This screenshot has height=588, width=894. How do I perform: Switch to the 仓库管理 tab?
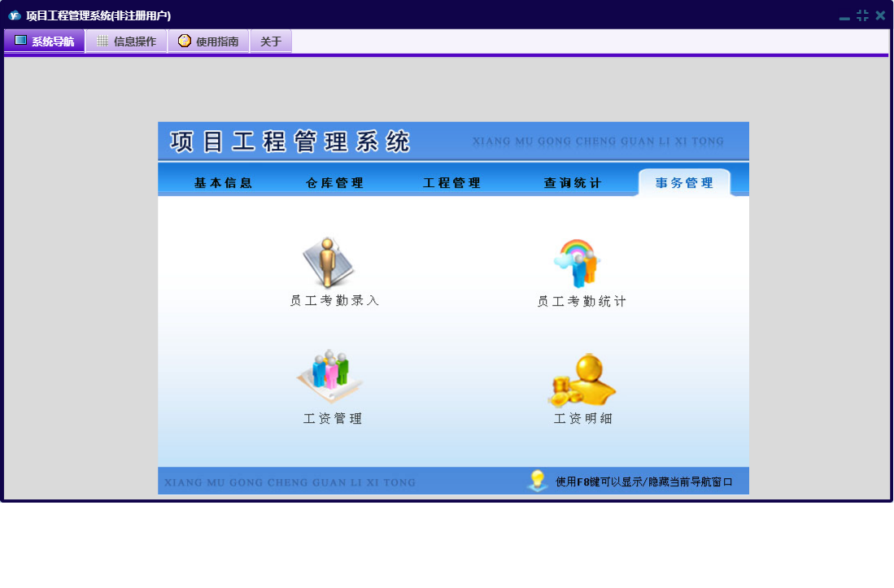tap(334, 183)
